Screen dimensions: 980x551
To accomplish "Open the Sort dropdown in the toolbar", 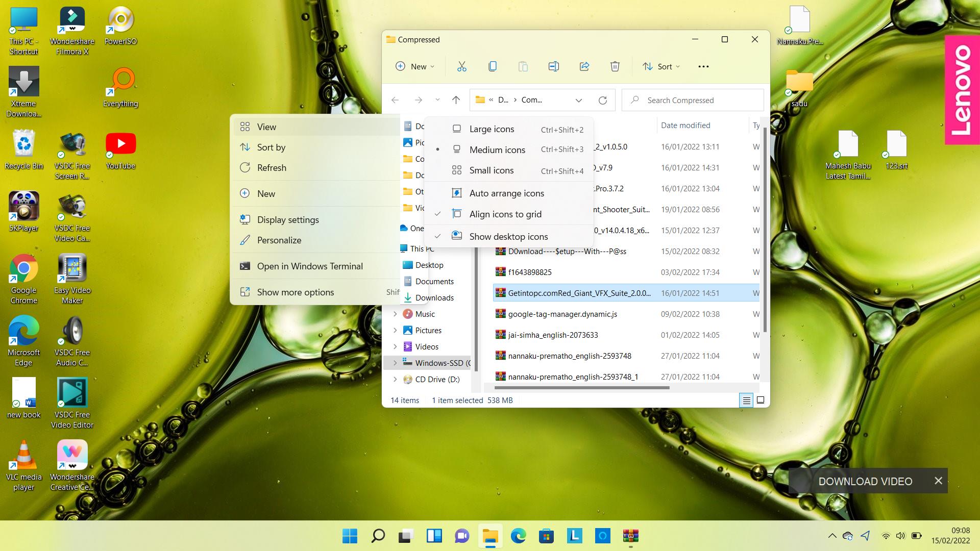I will pos(661,66).
